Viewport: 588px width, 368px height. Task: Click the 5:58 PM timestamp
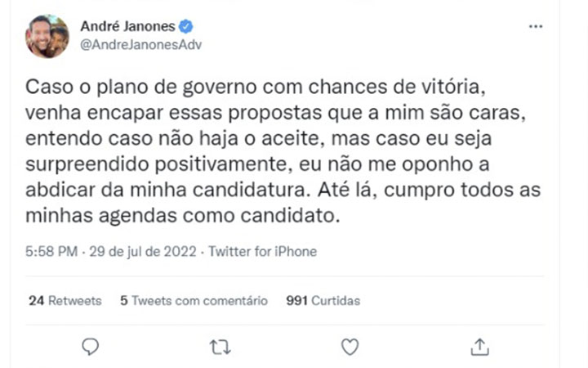click(51, 252)
